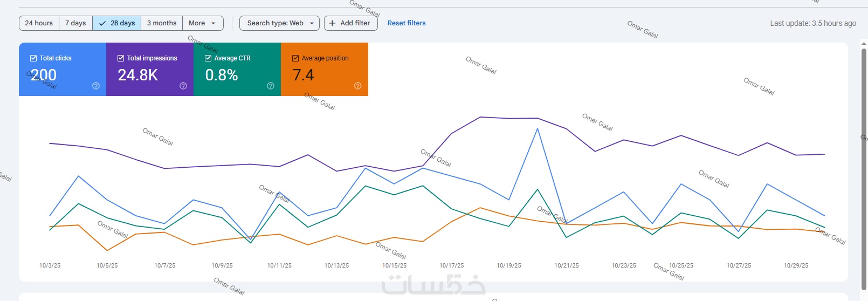868x301 pixels.
Task: Choose the 3 months date range
Action: pyautogui.click(x=162, y=23)
